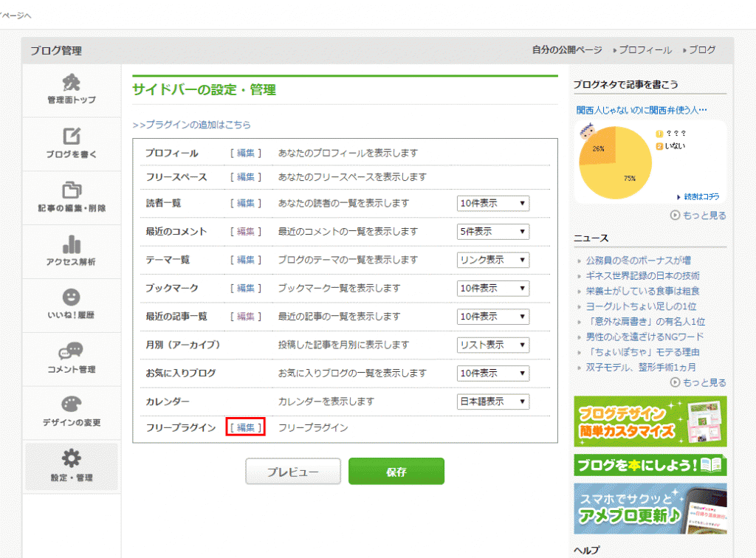Open the カレンダー 日本語表示 dropdown

point(492,402)
